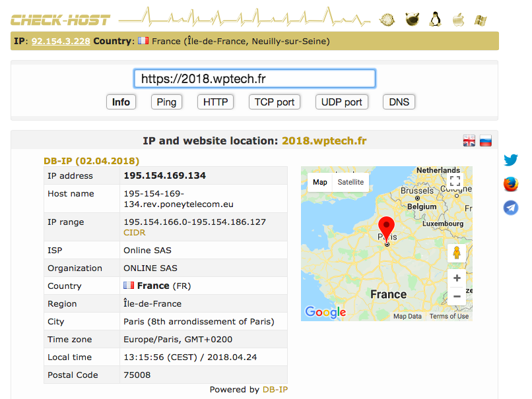Select the IP address 195.154.169.134
532x399 pixels.
tap(164, 175)
